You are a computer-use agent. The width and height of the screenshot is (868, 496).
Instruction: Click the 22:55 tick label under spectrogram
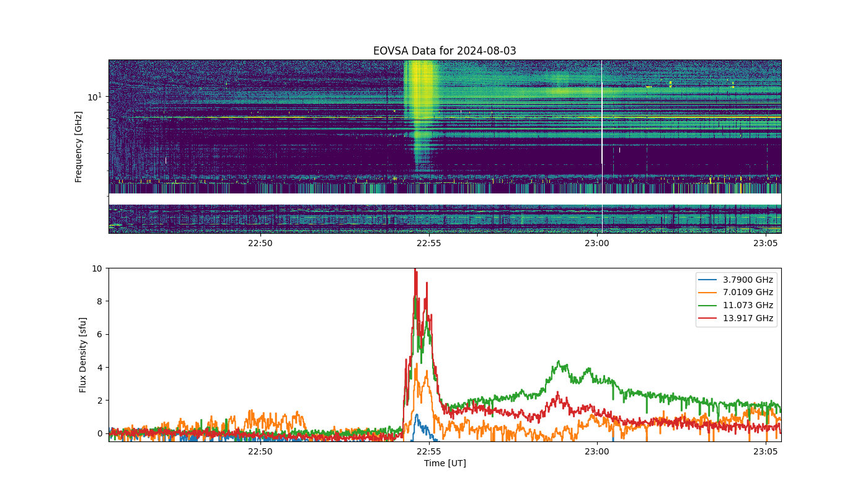pyautogui.click(x=428, y=243)
